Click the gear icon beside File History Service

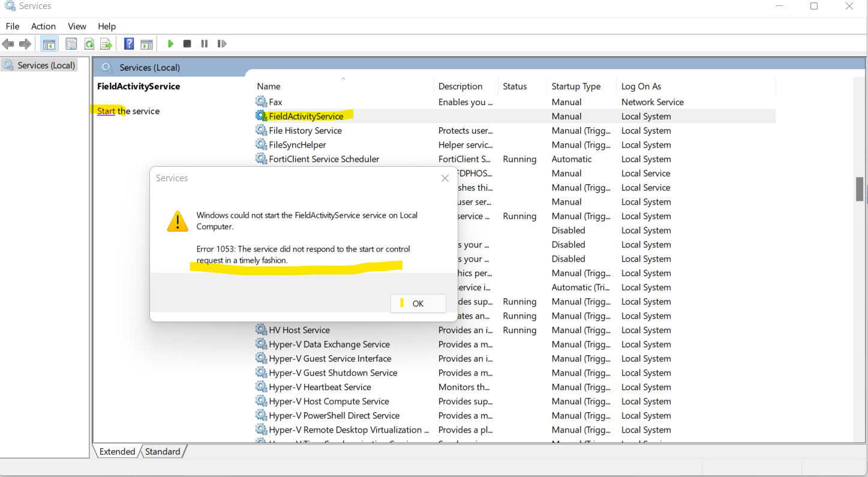[x=261, y=130]
